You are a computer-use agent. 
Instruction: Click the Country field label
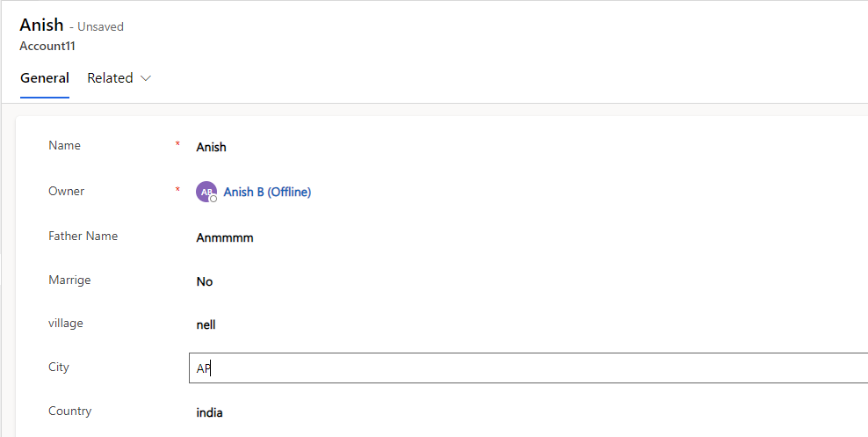tap(69, 411)
